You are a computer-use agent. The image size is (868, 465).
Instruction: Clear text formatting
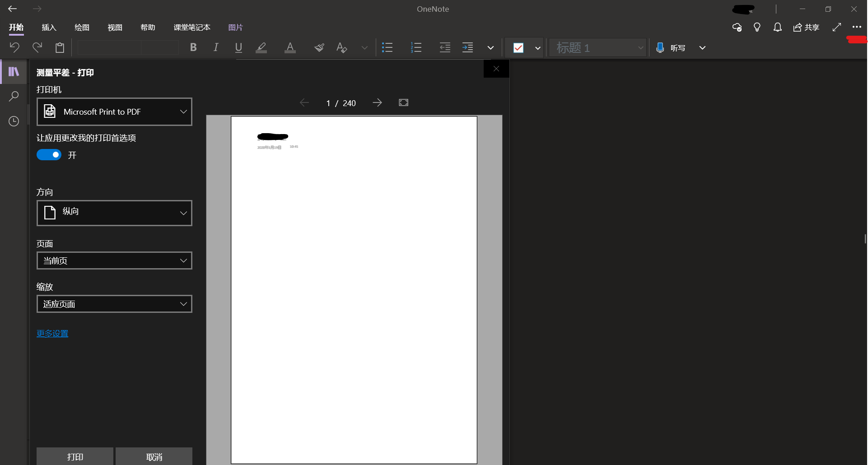click(342, 47)
